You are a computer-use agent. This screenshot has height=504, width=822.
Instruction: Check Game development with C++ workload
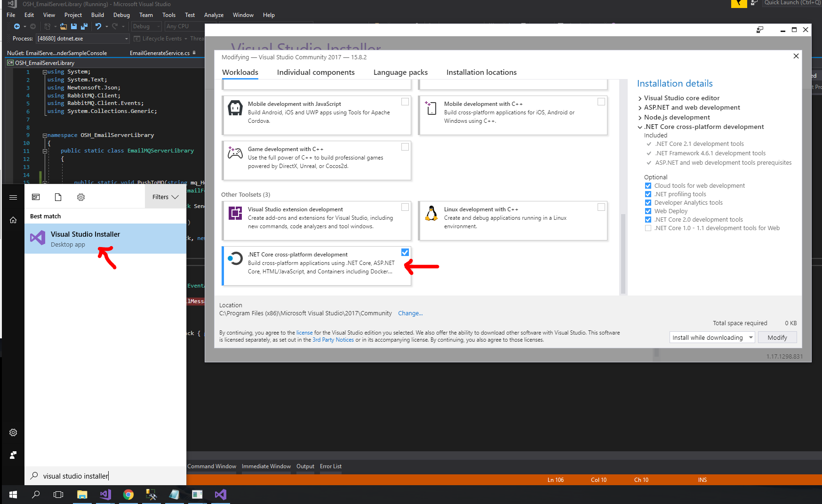(405, 147)
